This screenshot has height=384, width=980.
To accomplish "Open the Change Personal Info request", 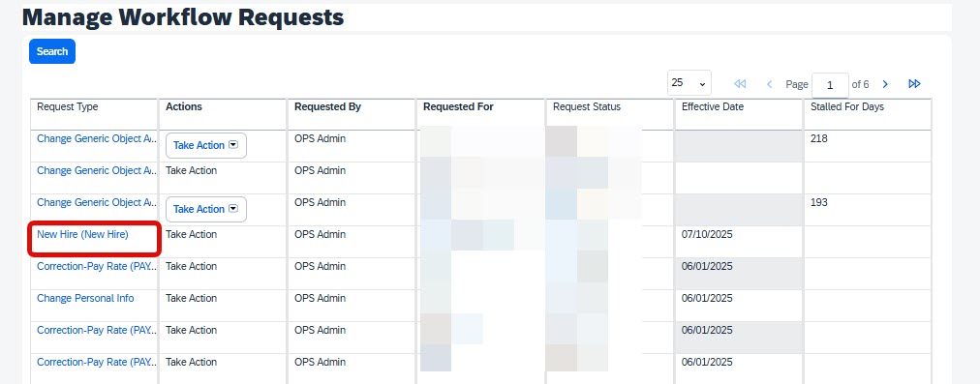I will click(x=85, y=298).
